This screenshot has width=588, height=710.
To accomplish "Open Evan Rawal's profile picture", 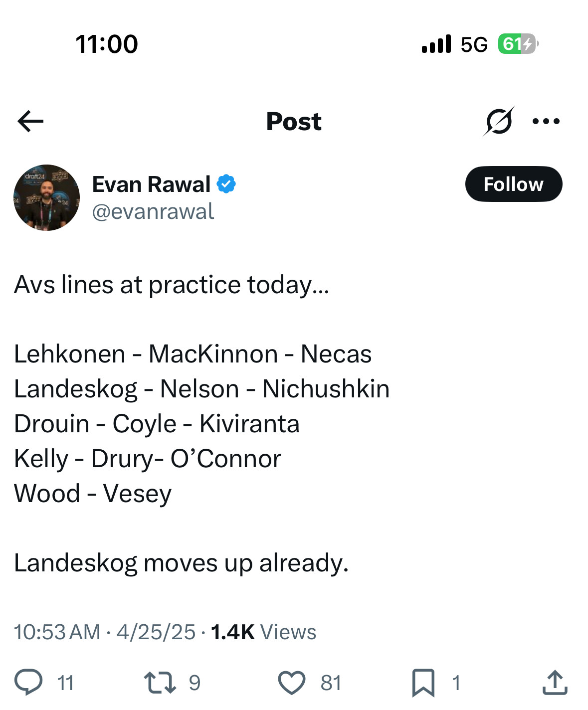I will coord(46,197).
